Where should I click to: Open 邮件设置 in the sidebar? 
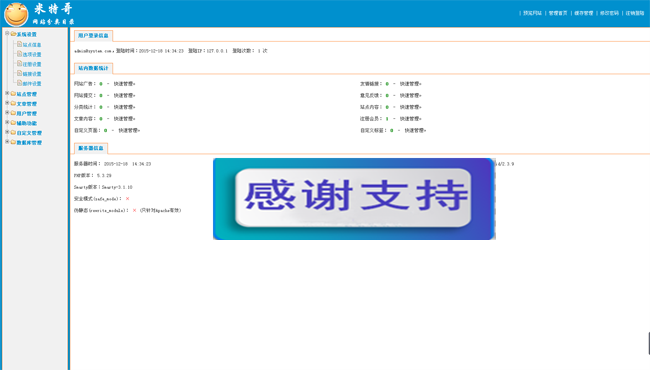point(32,84)
